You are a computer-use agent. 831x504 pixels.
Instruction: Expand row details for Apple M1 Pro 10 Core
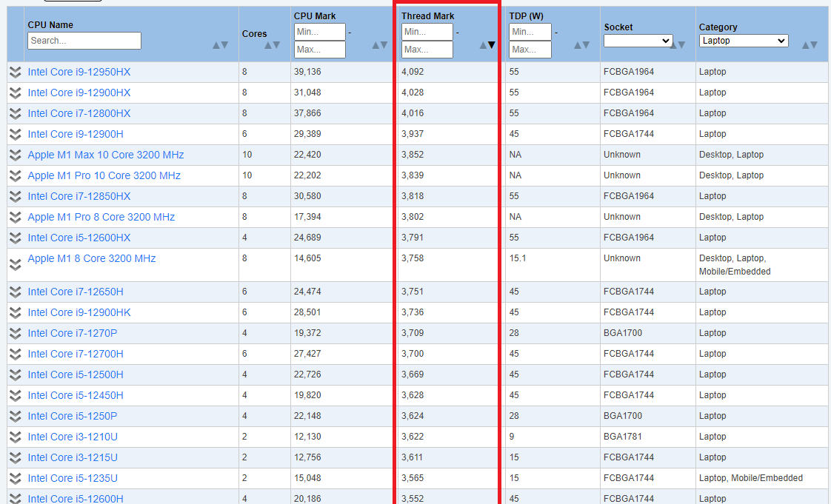[16, 175]
